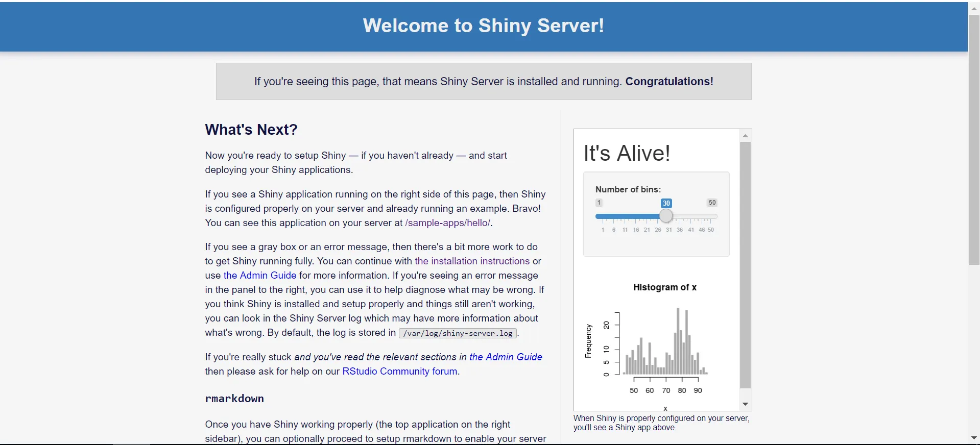Click the page scrollbar down arrow
980x445 pixels.
click(974, 438)
